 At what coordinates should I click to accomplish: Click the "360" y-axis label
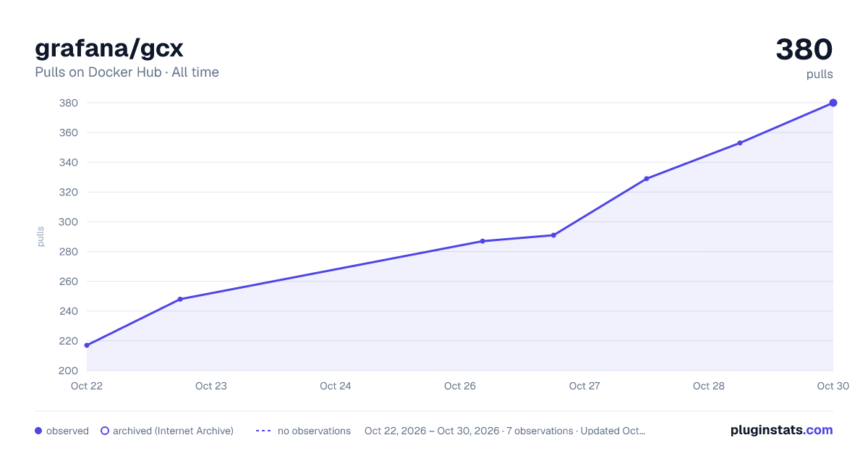(68, 133)
